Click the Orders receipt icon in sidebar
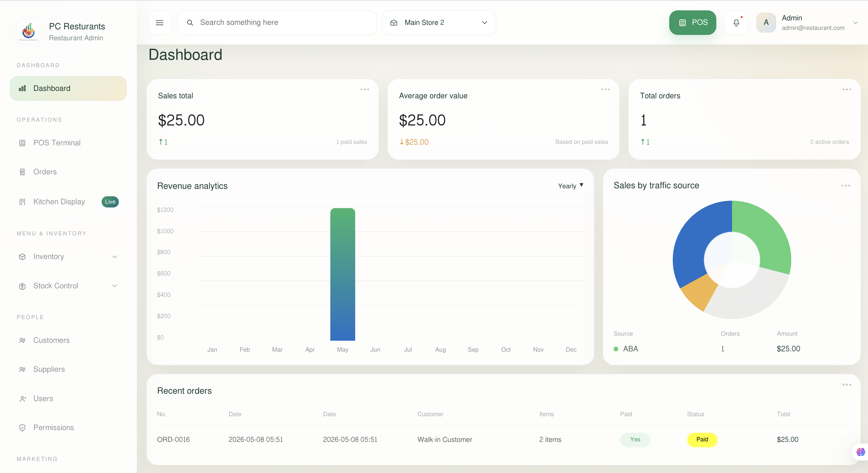868x473 pixels. (x=22, y=172)
